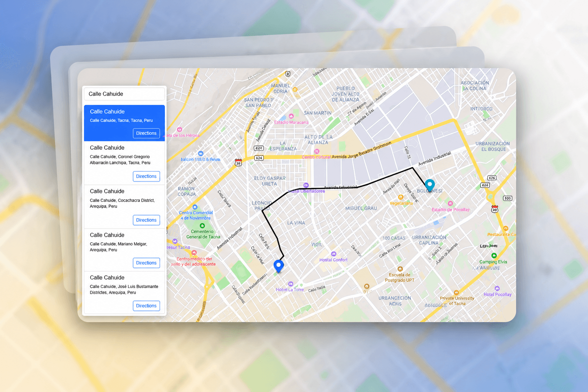Click the URBANIZACIÓN CAPLINA label
588x392 pixels.
point(429,240)
